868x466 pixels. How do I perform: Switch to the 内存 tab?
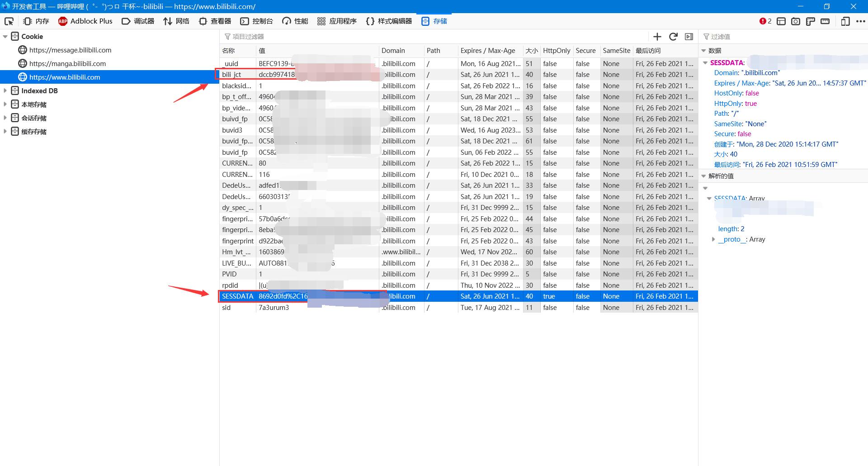click(x=36, y=21)
